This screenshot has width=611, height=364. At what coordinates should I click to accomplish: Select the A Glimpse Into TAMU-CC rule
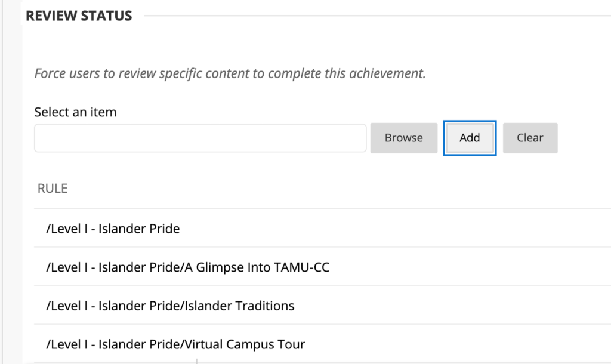[187, 267]
